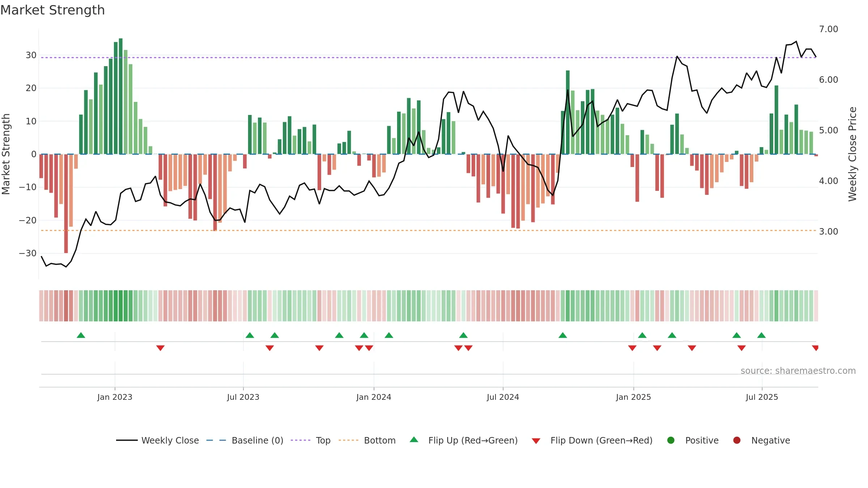Click the Market Strength chart title
Screen dimensions: 868x488
(52, 10)
